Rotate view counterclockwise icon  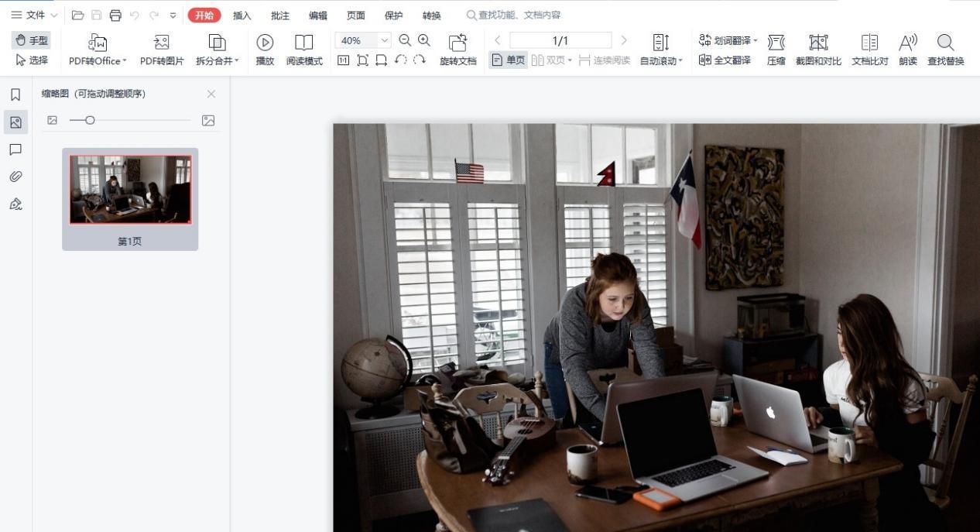400,60
